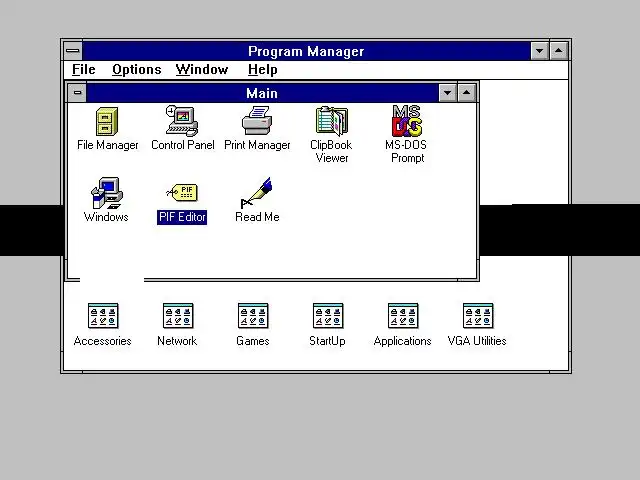
Task: Open the ClipBook Viewer icon
Action: click(331, 121)
